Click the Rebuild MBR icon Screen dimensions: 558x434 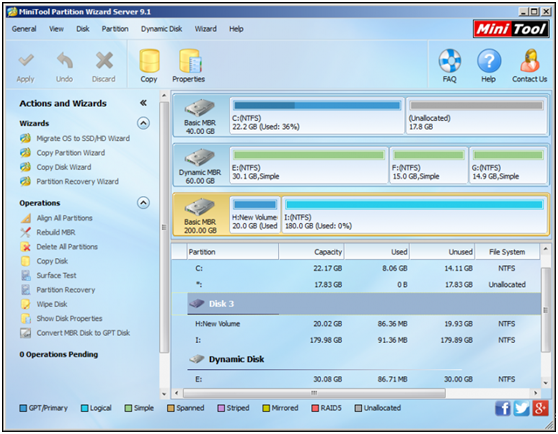click(26, 232)
